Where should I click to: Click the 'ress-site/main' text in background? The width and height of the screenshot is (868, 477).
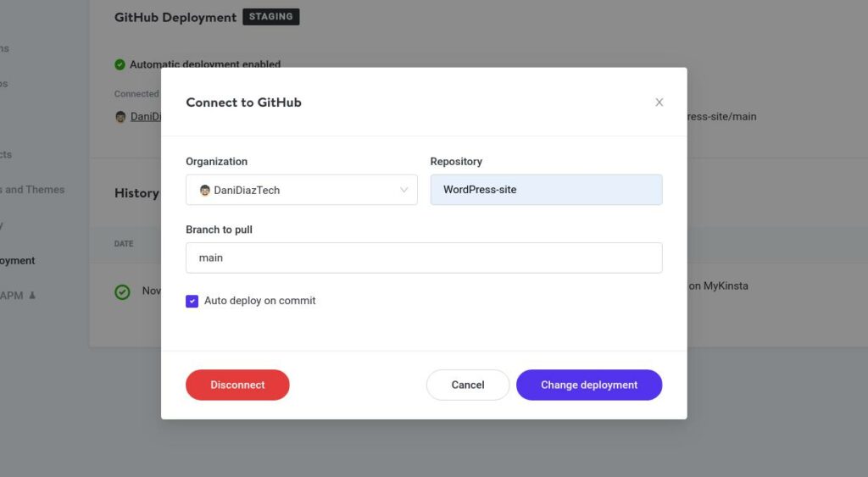[x=722, y=117]
